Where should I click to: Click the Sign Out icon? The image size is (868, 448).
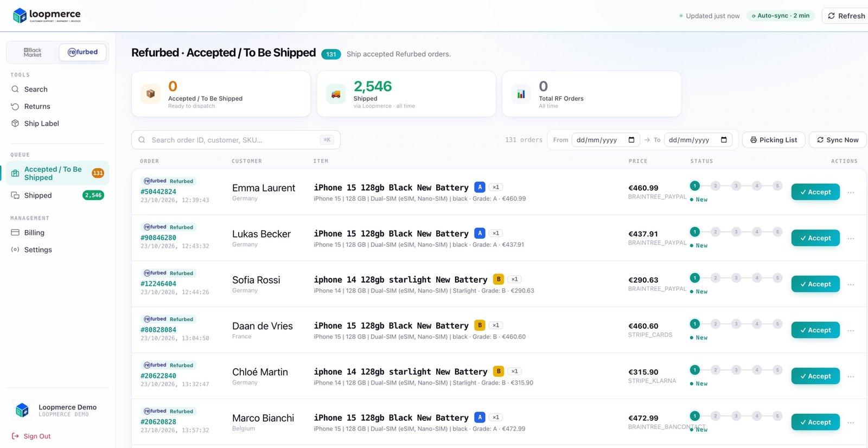tap(15, 436)
